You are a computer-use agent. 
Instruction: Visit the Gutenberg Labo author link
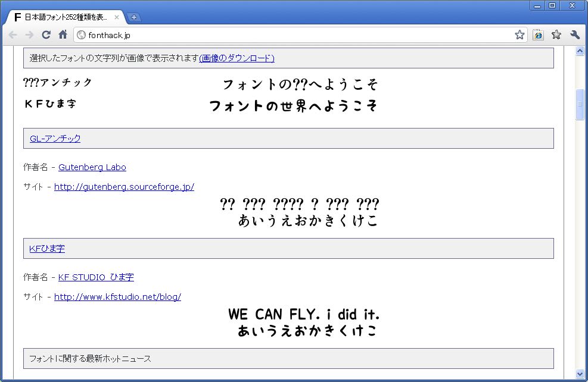[92, 167]
